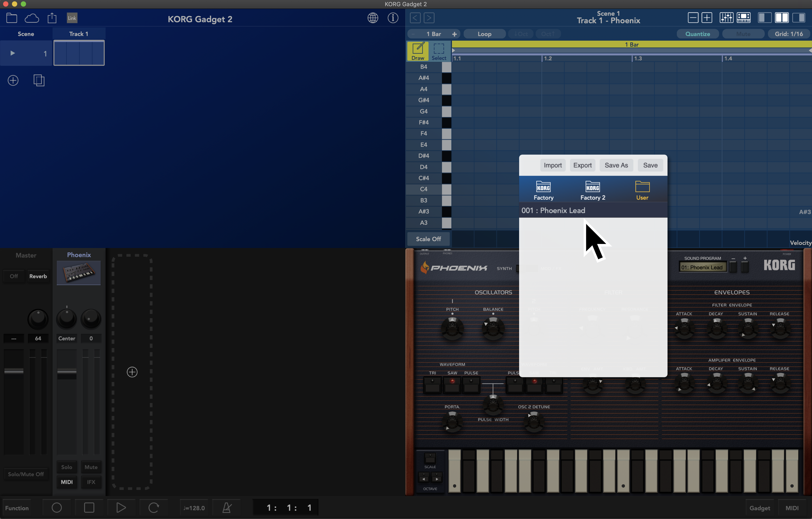This screenshot has height=519, width=812.
Task: Switch to left-panel layout icon
Action: pos(765,17)
